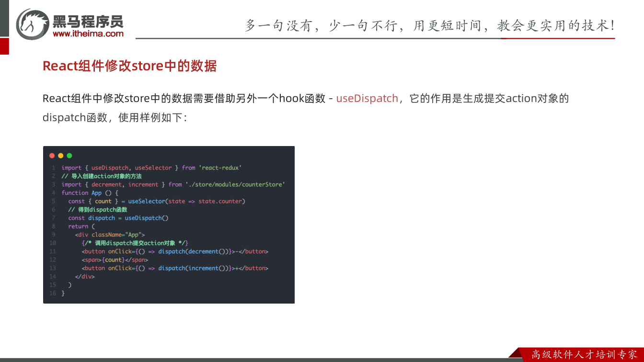This screenshot has height=362, width=644.
Task: Click the red 'useDispatch' text in paragraph
Action: (x=367, y=99)
